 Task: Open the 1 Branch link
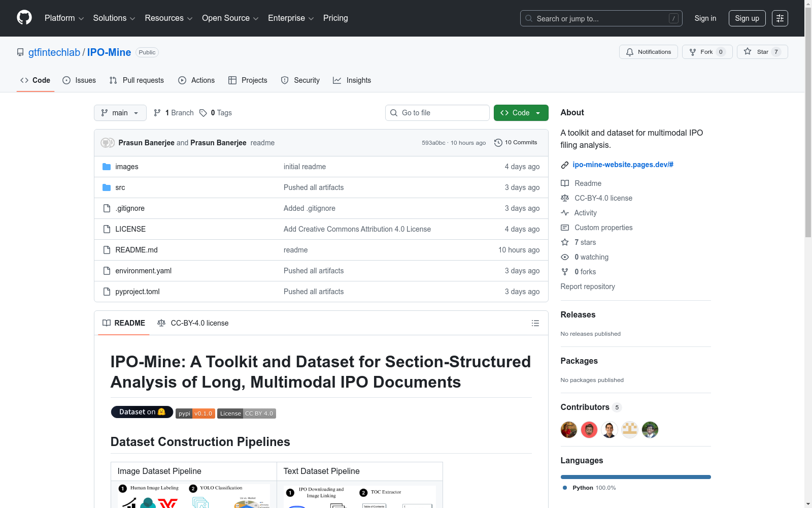[174, 113]
